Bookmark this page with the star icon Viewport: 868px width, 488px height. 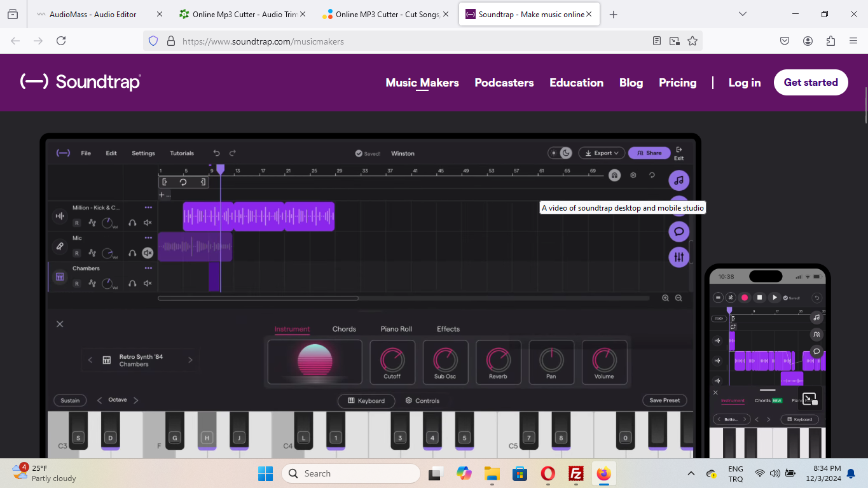pyautogui.click(x=692, y=41)
